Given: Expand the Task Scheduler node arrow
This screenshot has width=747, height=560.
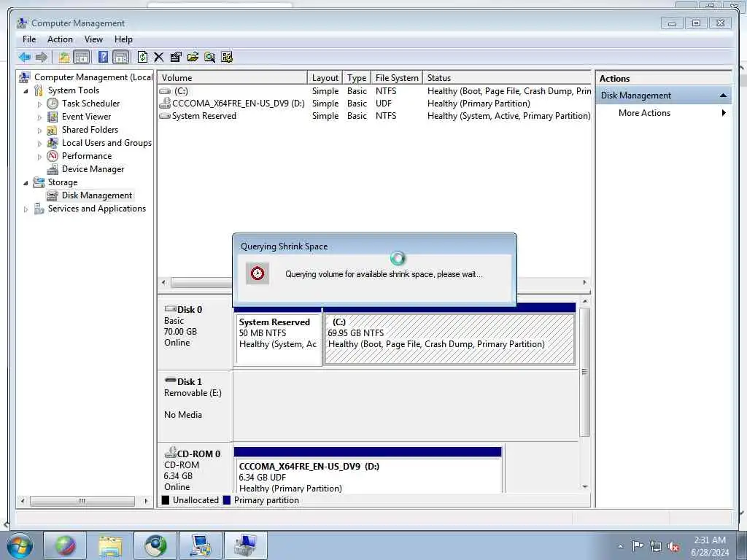Looking at the screenshot, I should [39, 104].
